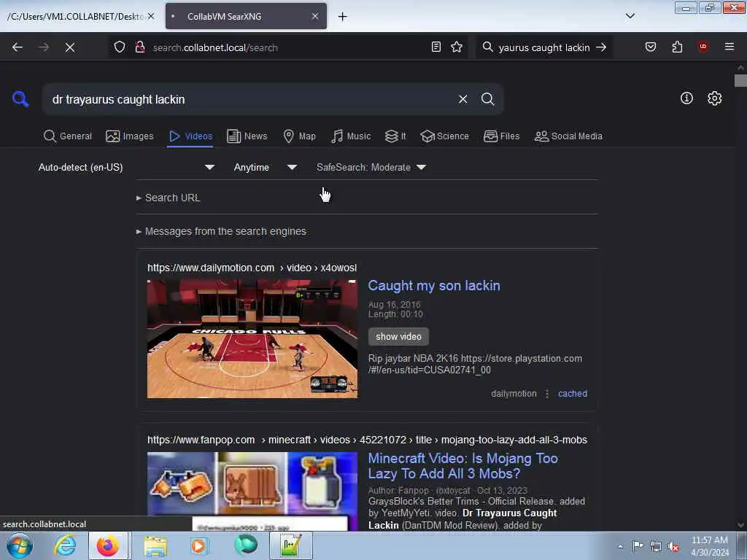Go back to the previous page
Image resolution: width=747 pixels, height=560 pixels.
tap(18, 47)
